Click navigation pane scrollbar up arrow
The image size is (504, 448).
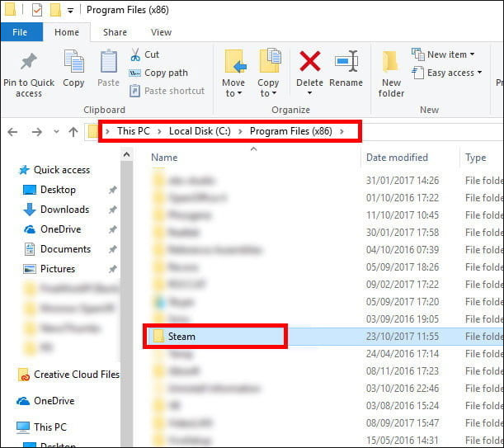click(127, 154)
